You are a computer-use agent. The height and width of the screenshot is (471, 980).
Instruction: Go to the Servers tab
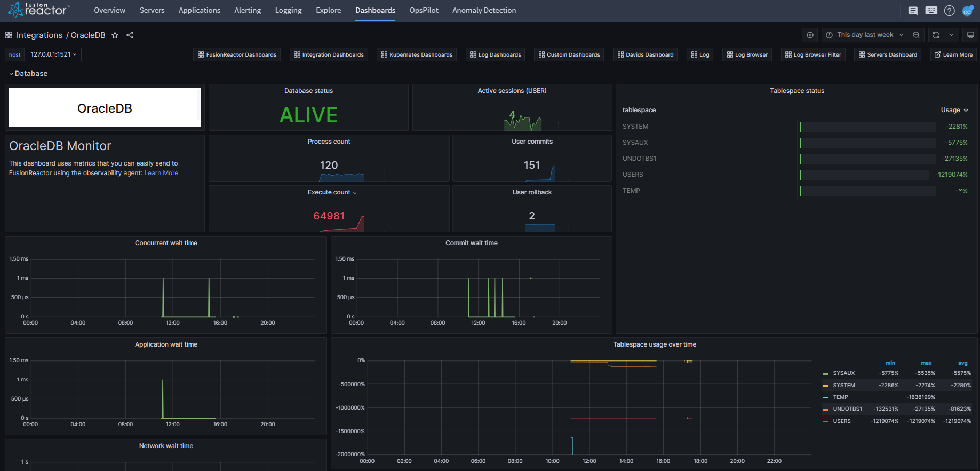point(152,11)
